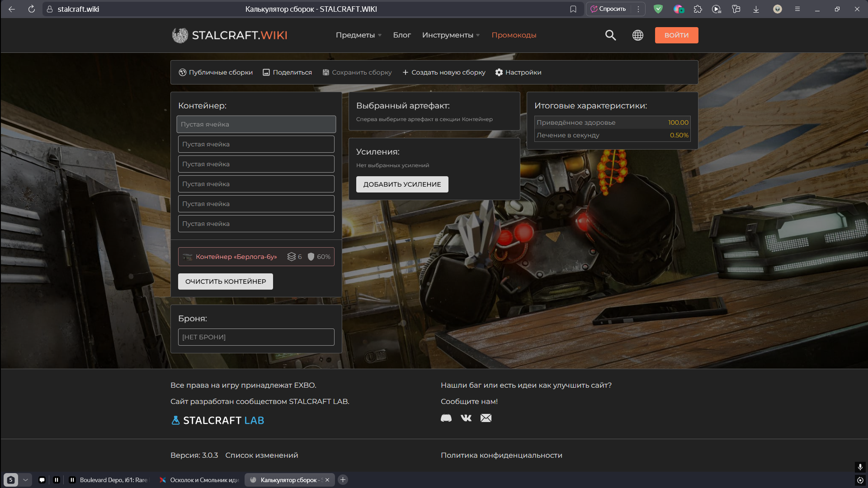Click Поделиться to share build
This screenshot has width=868, height=488.
(287, 72)
